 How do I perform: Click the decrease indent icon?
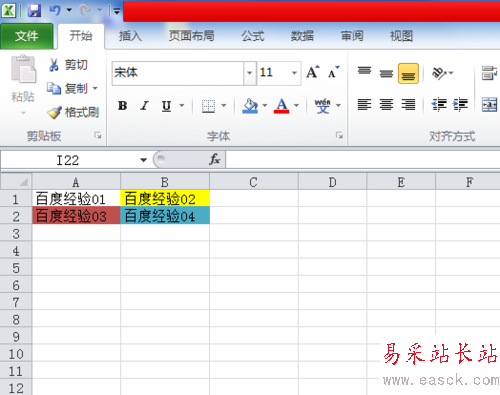439,105
